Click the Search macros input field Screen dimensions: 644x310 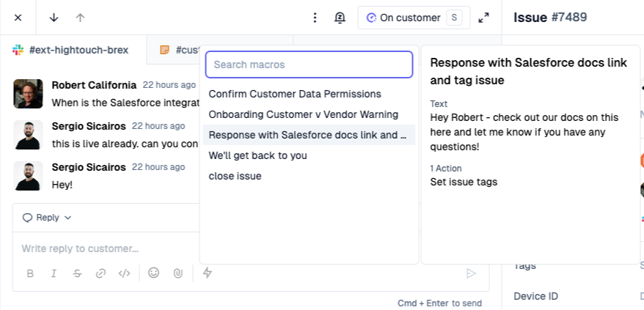coord(309,64)
